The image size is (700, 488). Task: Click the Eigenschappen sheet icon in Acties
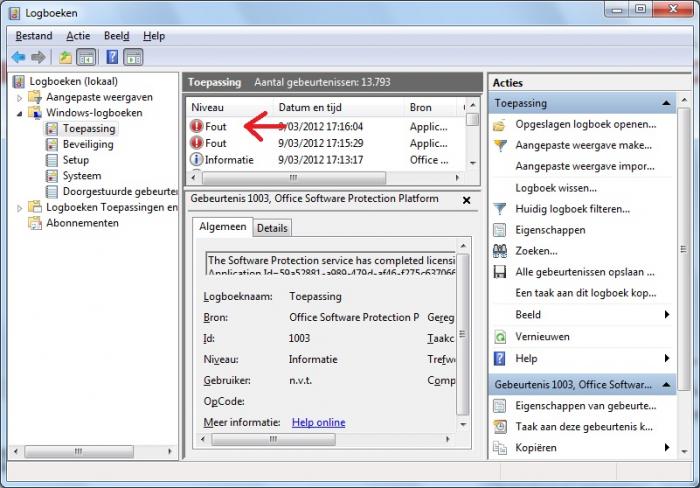pos(500,230)
